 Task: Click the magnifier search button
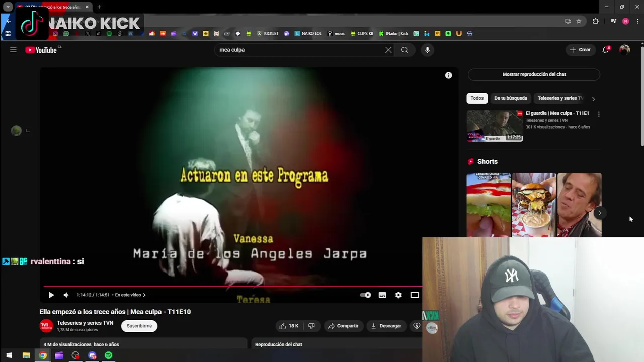click(x=405, y=50)
